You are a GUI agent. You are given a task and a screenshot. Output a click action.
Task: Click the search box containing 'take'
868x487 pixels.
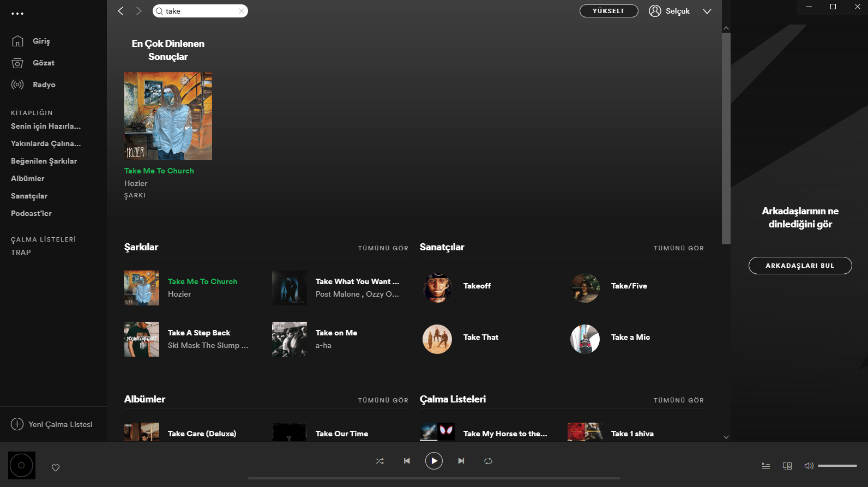200,11
